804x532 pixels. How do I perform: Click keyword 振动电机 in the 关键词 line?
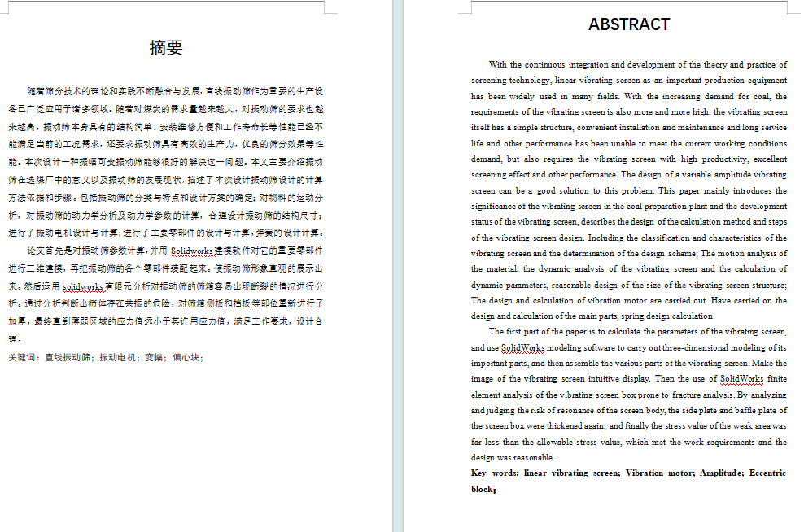coord(117,357)
